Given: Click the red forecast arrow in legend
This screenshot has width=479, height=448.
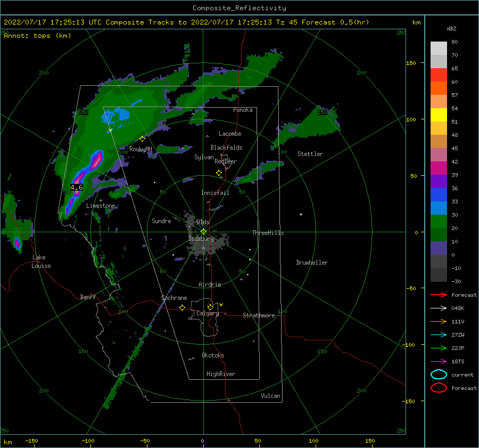Looking at the screenshot, I should [x=439, y=295].
